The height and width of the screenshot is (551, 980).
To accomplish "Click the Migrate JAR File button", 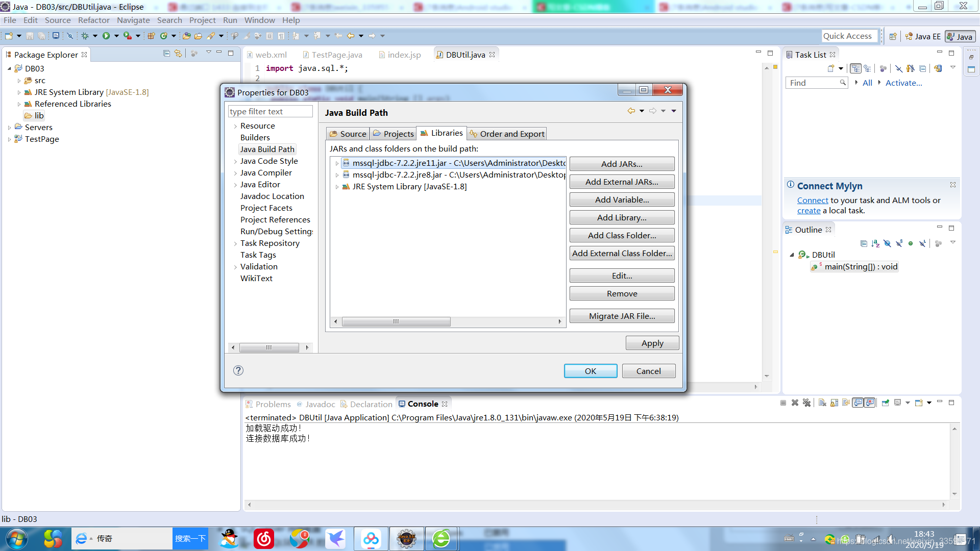I will pos(622,315).
